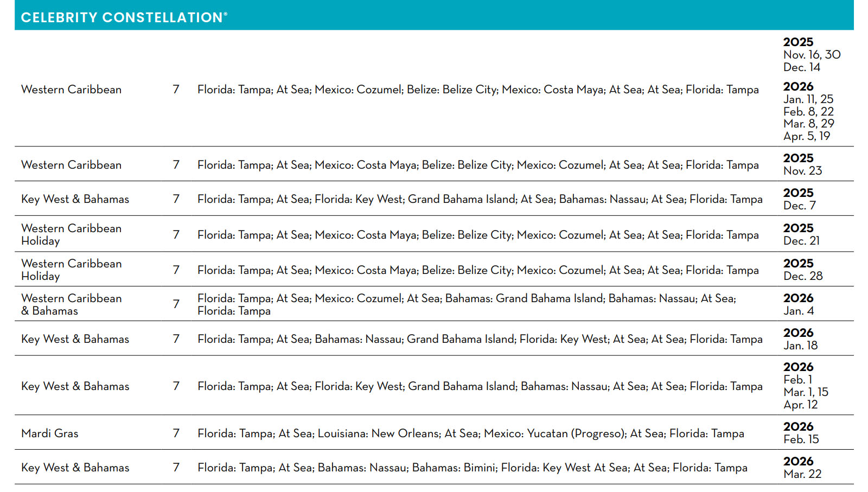Click the Apr. 5, 19 dates
Screen dimensions: 868x492
807,136
